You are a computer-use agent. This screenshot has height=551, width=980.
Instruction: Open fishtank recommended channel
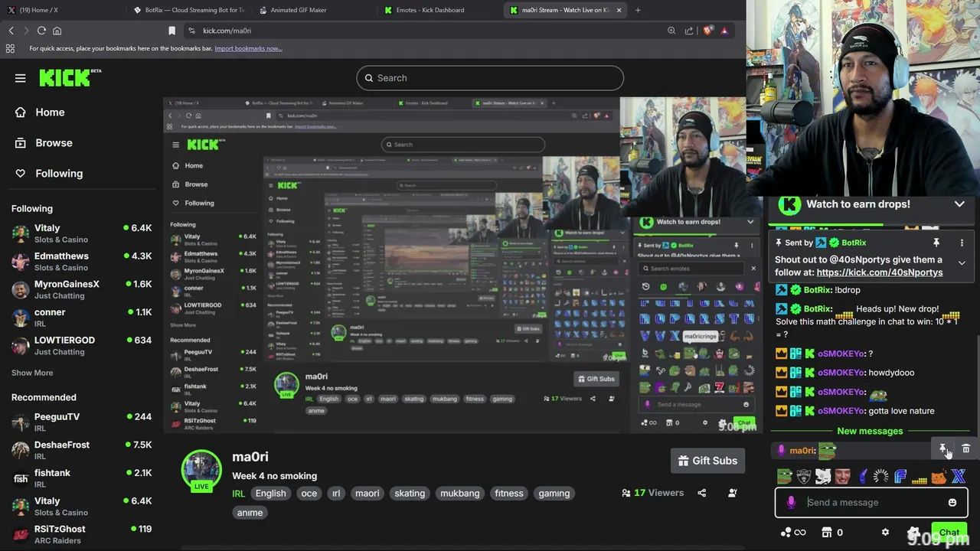pos(81,478)
